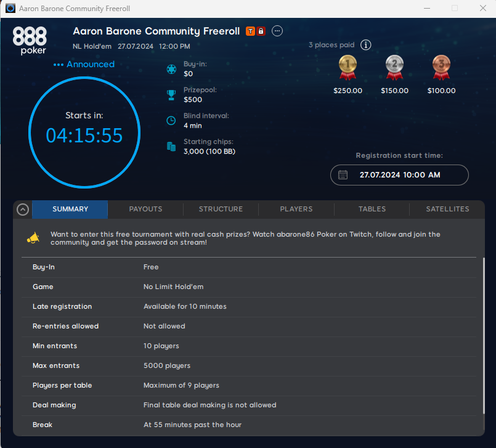Click the calendar icon in registration time box
The height and width of the screenshot is (448, 496).
343,175
